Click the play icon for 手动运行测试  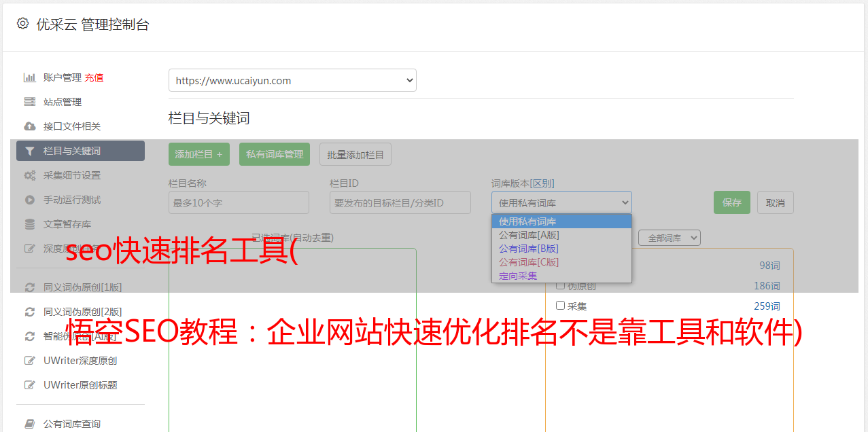click(x=30, y=200)
